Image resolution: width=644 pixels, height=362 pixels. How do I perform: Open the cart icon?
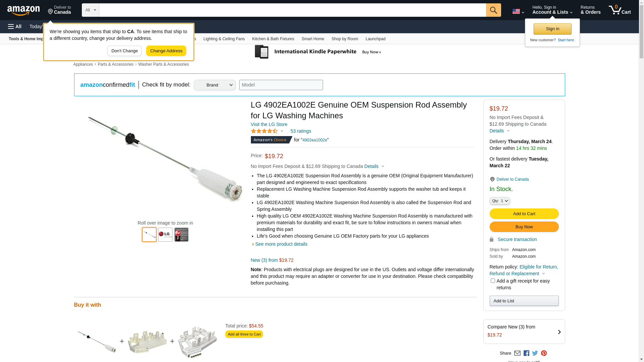(x=620, y=10)
